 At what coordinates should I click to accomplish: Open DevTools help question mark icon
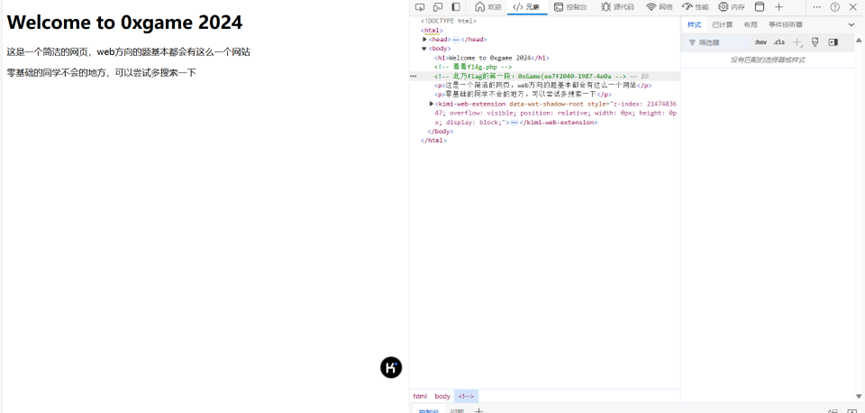[835, 7]
